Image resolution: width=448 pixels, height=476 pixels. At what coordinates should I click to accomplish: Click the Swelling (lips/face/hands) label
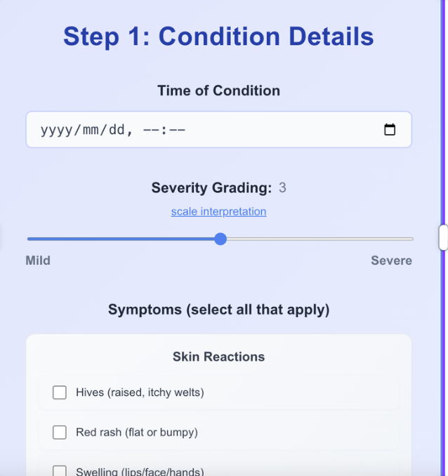pos(140,472)
